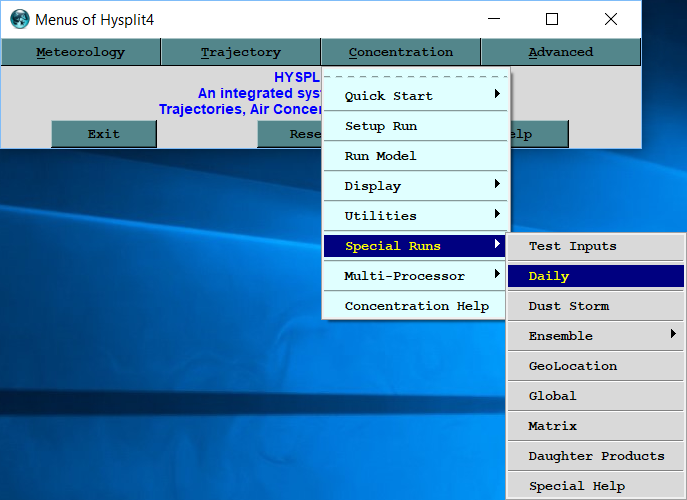
Task: Select the Dust Storm option
Action: coord(596,306)
